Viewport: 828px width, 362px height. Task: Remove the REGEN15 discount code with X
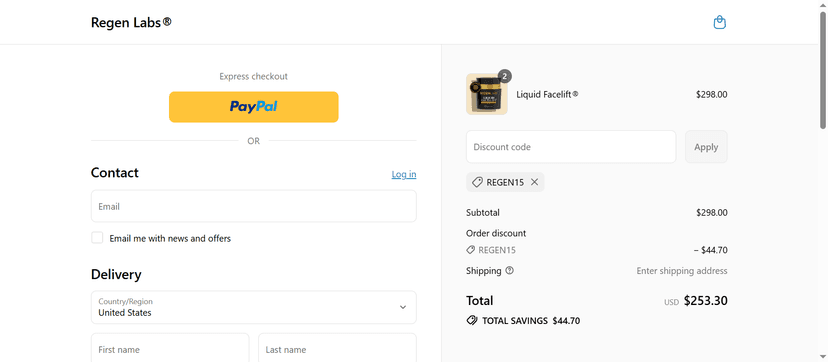[x=534, y=182]
